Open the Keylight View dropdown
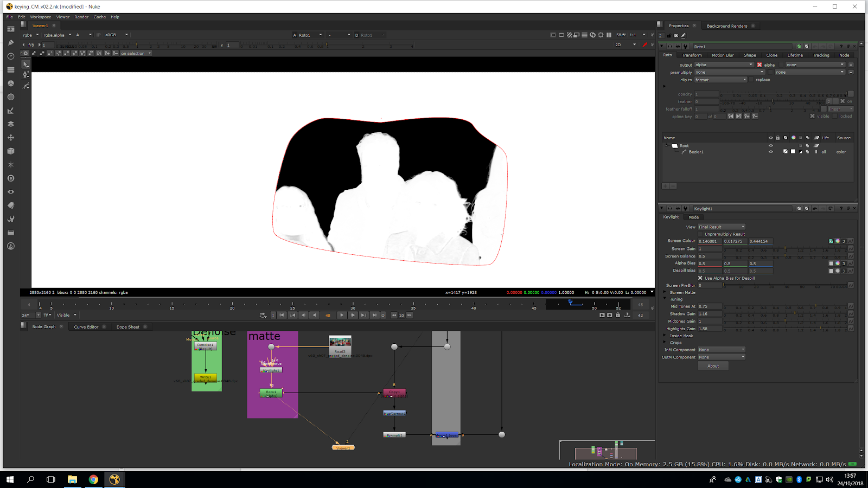Screen dimensions: 868x488 tap(721, 227)
